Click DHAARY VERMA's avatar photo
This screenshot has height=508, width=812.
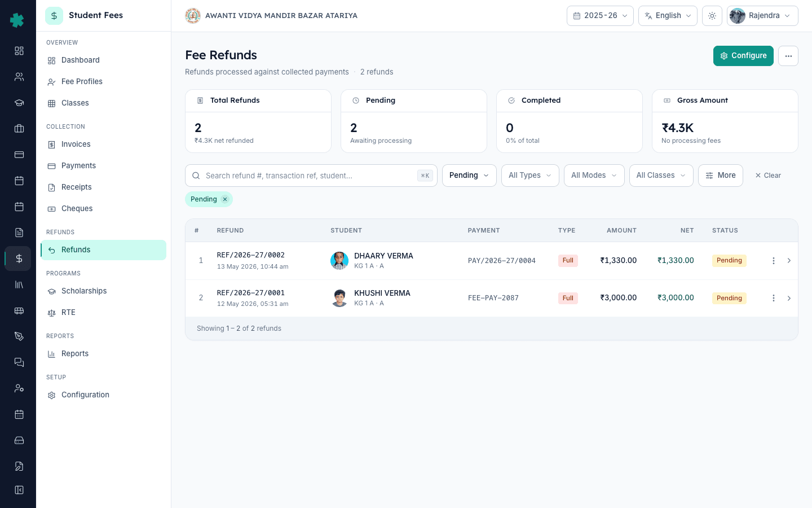(339, 261)
